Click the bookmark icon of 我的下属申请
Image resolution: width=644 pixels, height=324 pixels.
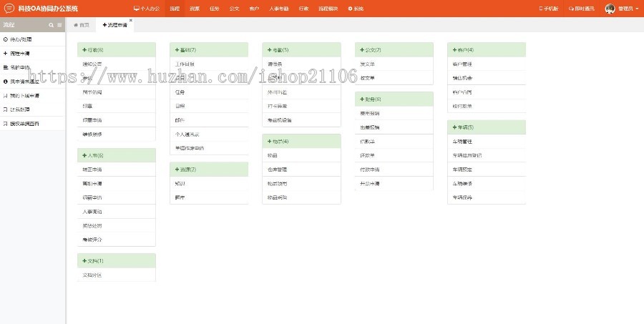point(5,96)
